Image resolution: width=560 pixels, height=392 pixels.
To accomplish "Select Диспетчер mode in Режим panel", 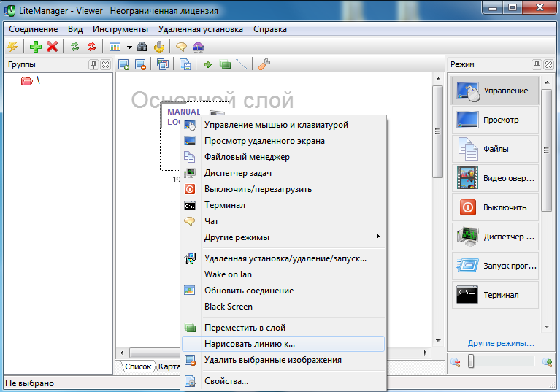I will coord(495,237).
